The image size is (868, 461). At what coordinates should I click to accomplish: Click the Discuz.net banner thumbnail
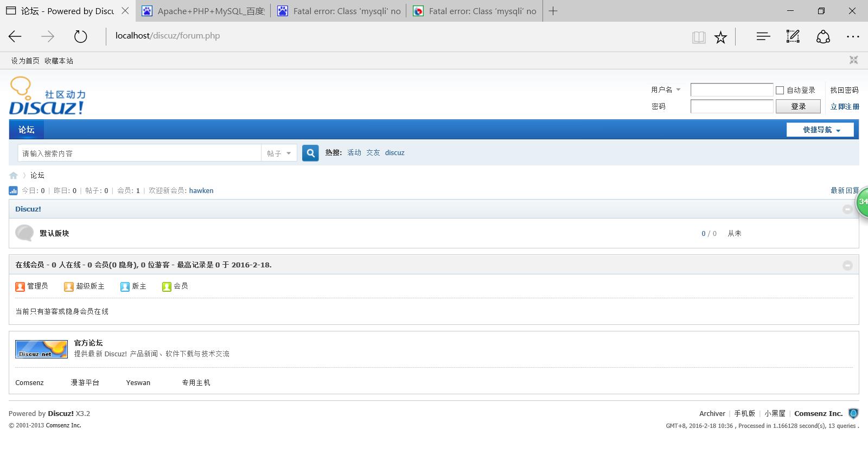tap(41, 349)
